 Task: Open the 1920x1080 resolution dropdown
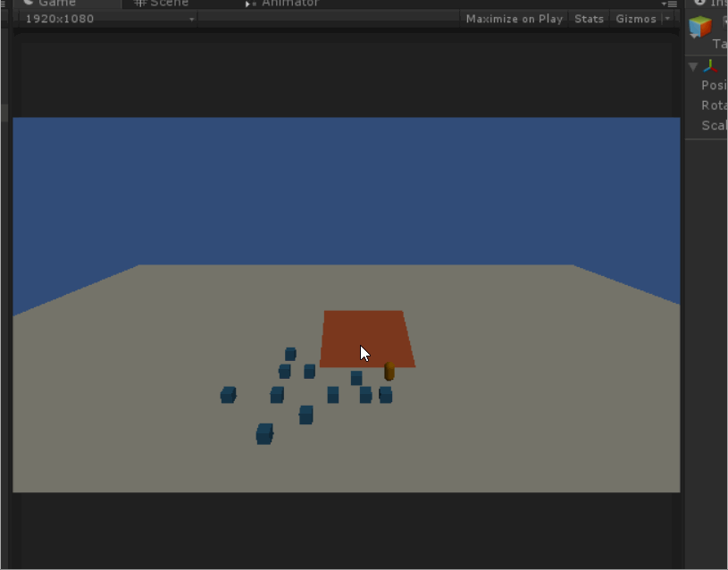point(108,19)
